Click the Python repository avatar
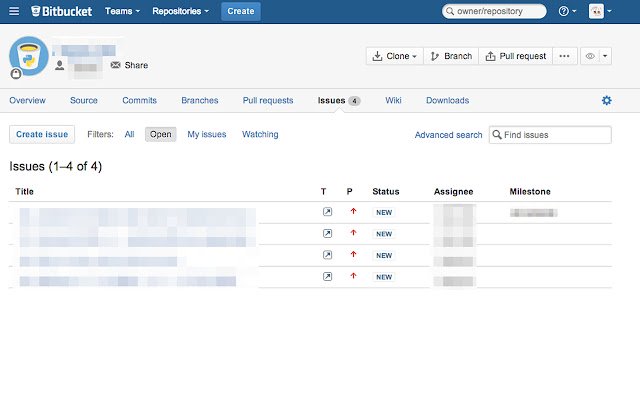640x400 pixels. [x=29, y=56]
